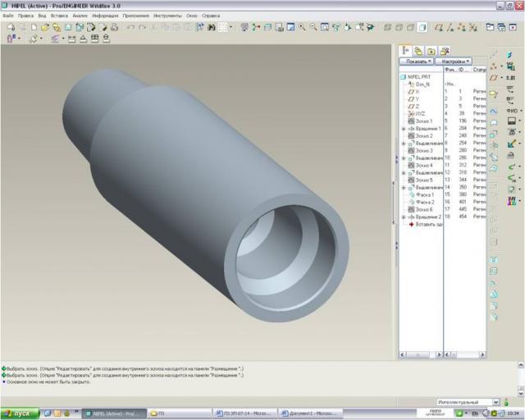Click the layers tab icon in navigator
The width and height of the screenshot is (525, 420).
point(418,51)
